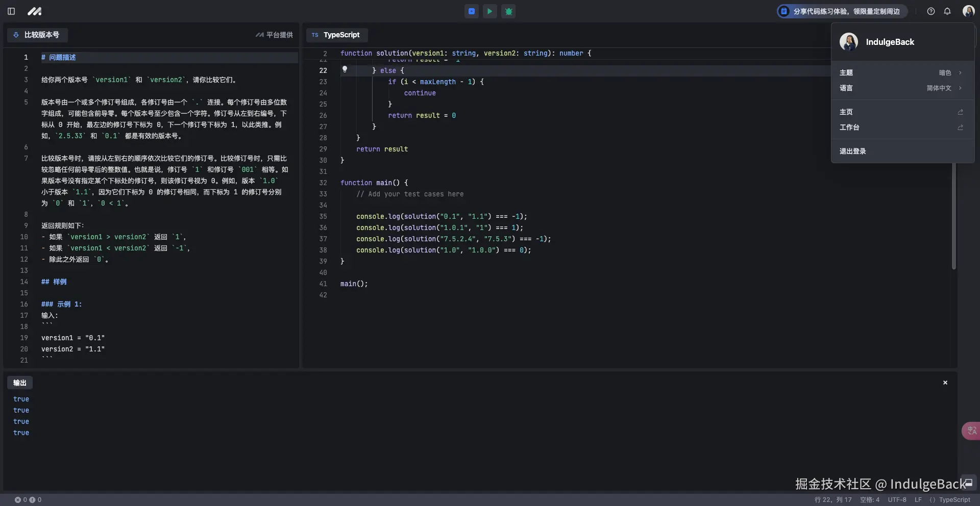Screen dimensions: 980x506
Task: Open notifications bell
Action: click(947, 11)
